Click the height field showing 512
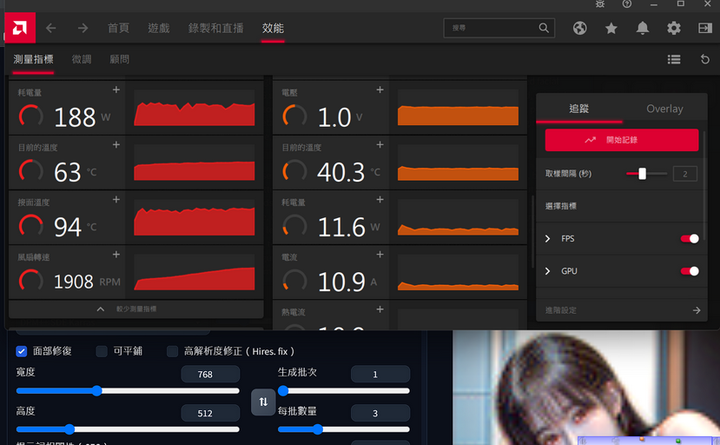 210,413
